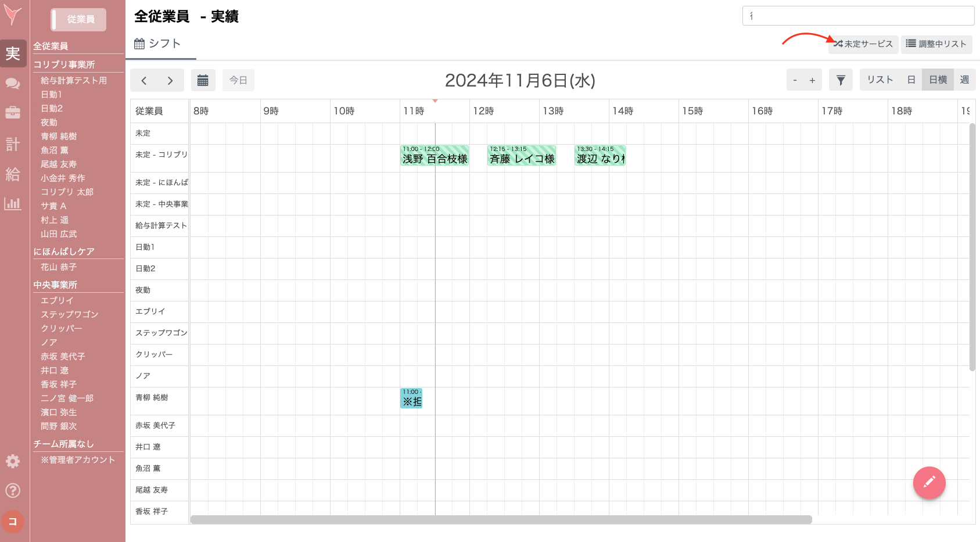Click the filter funnel icon
This screenshot has height=542, width=980.
pos(841,80)
